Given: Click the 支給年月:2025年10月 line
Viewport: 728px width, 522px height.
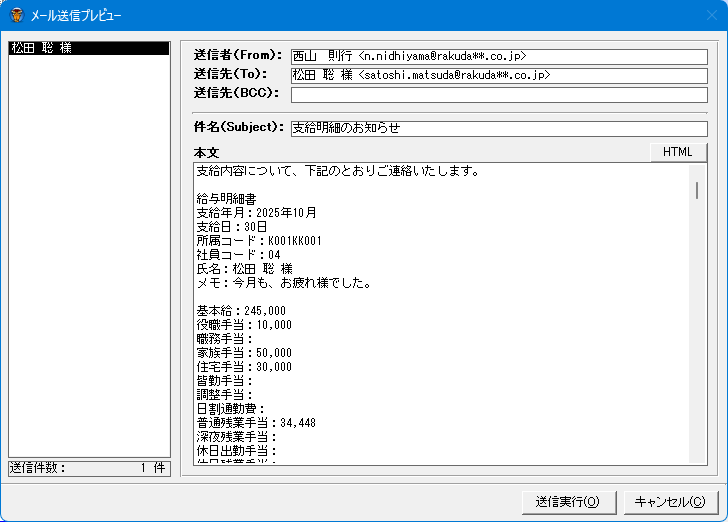Looking at the screenshot, I should 257,213.
